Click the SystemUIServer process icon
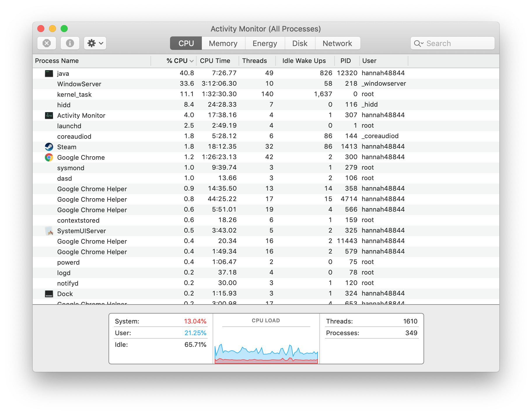532x415 pixels. click(49, 231)
